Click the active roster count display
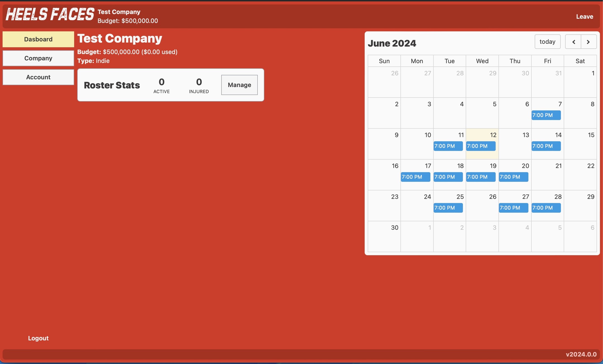Viewport: 603px width, 364px height. (162, 85)
